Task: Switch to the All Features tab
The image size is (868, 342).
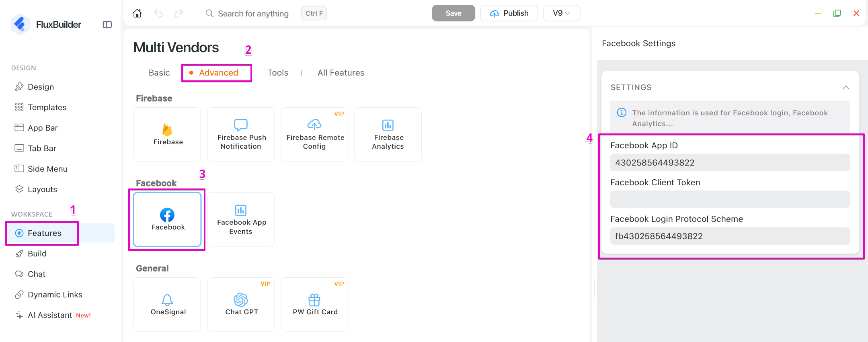Action: 341,73
